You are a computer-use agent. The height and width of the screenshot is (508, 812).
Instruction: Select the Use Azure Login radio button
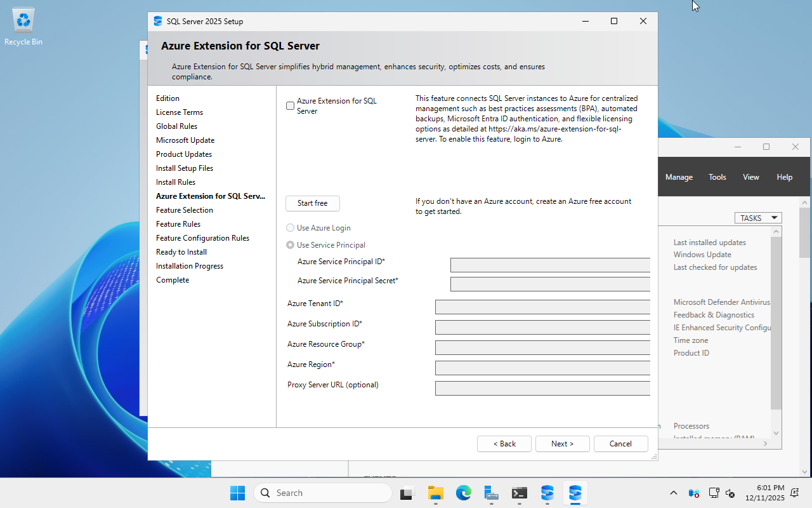[x=290, y=227]
